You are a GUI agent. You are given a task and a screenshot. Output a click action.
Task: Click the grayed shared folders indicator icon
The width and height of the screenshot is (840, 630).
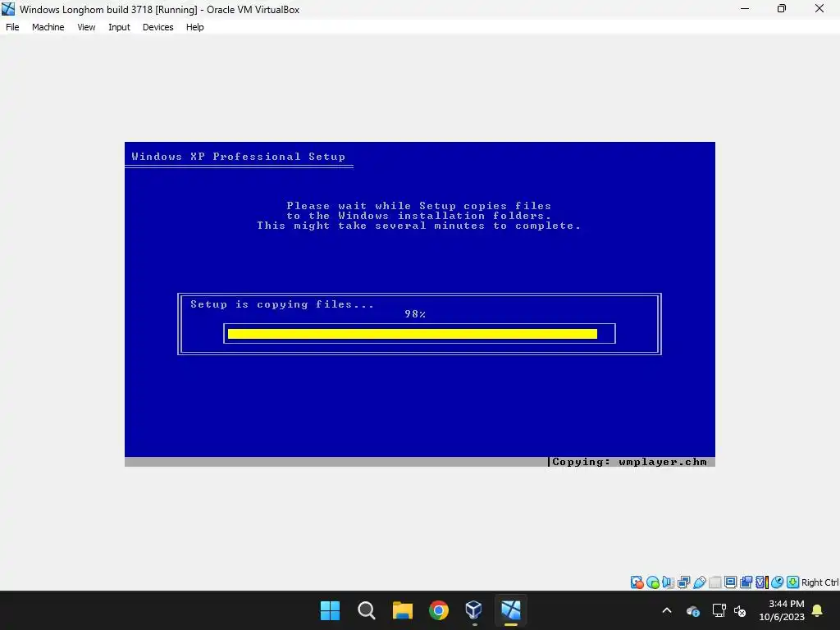pos(715,582)
